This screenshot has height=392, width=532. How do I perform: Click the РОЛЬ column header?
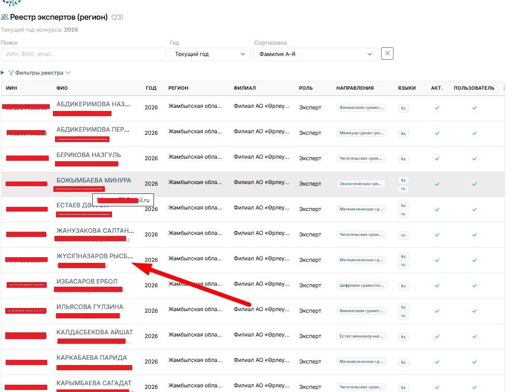point(306,88)
